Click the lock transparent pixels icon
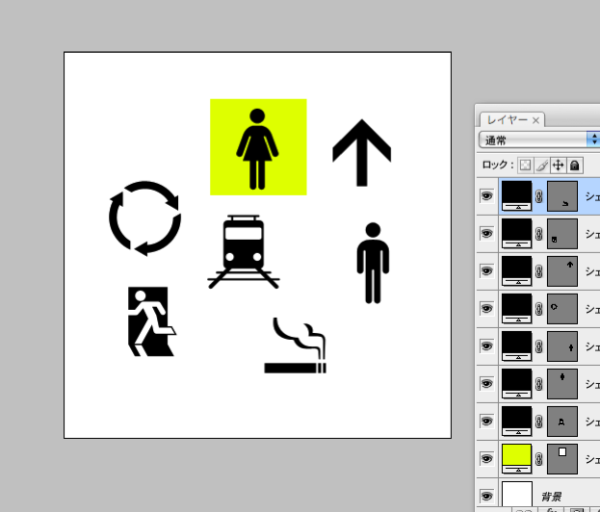Viewport: 600px width, 512px height. click(527, 165)
